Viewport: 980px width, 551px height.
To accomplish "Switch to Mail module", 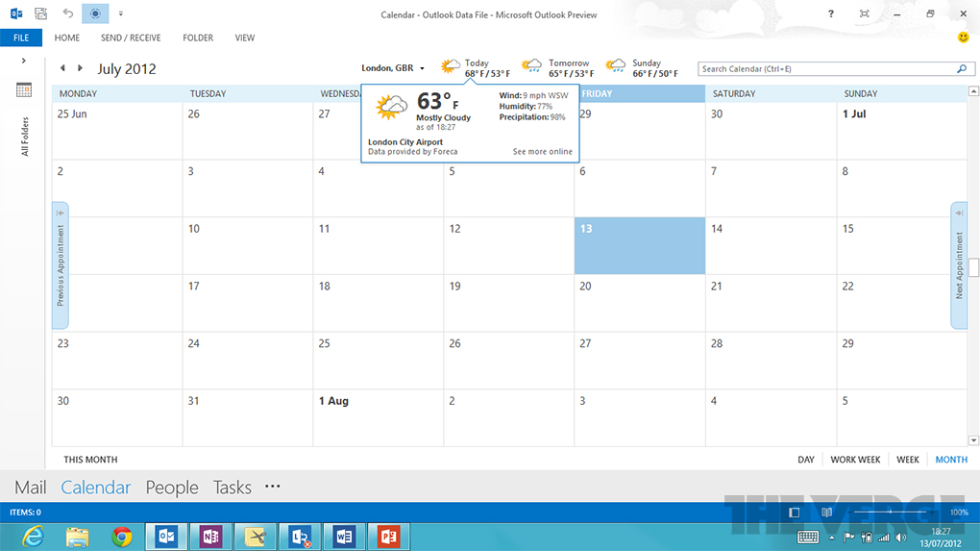I will pos(30,488).
